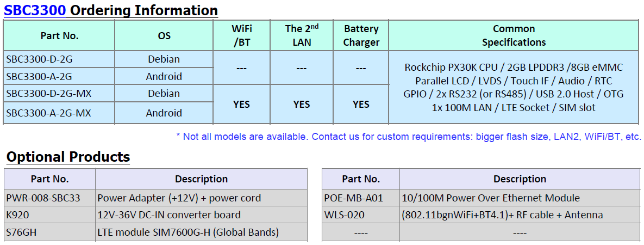The image size is (644, 245).
Task: Click the PWR-008-SBC33 part number
Action: click(43, 198)
